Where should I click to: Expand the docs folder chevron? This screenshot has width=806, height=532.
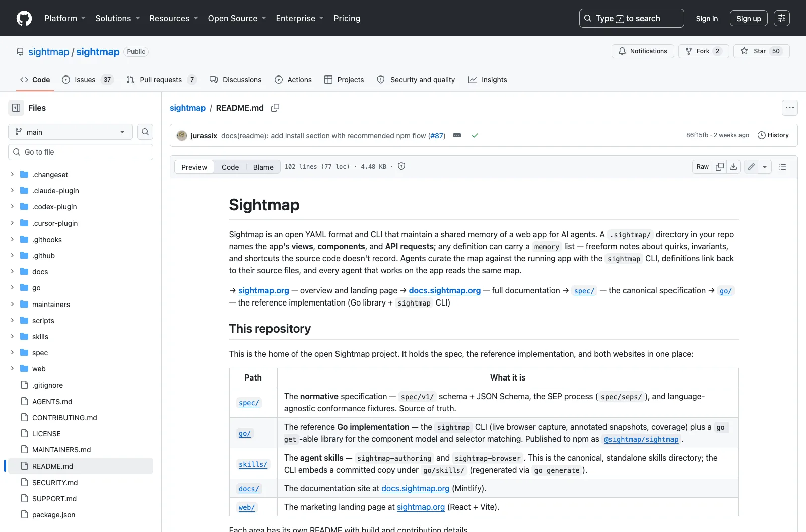(x=12, y=272)
